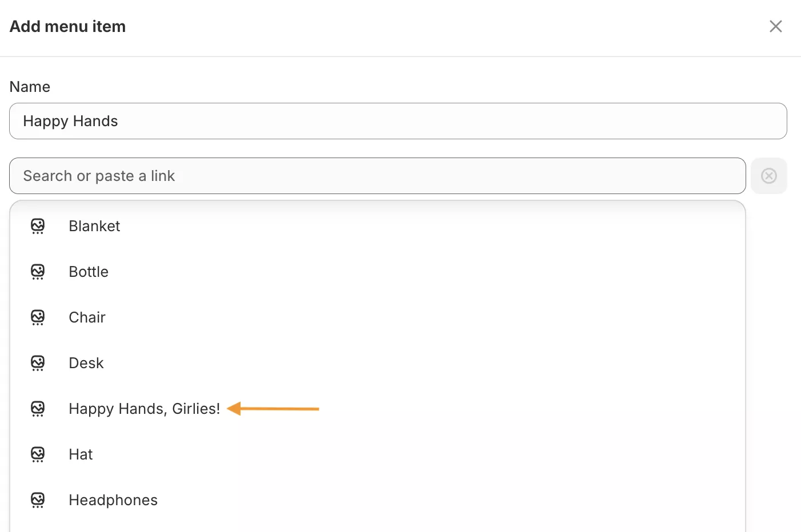Click the Name field label

[30, 87]
